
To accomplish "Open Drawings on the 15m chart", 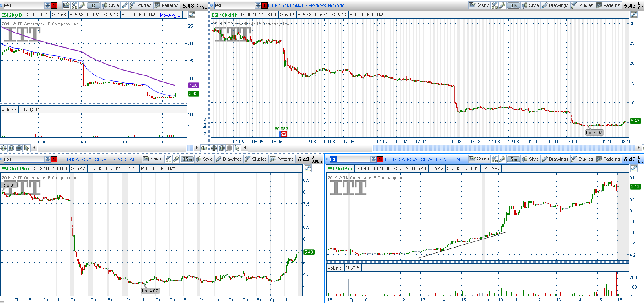I will pyautogui.click(x=229, y=159).
